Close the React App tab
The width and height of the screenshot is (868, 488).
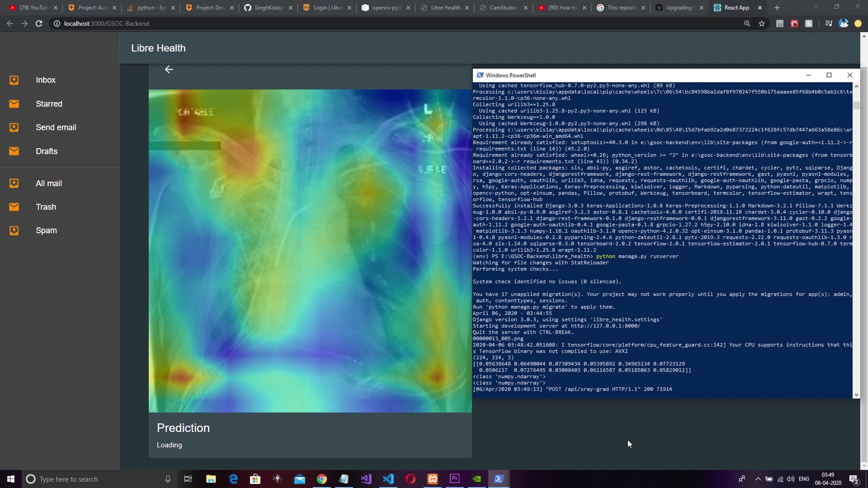[x=760, y=8]
